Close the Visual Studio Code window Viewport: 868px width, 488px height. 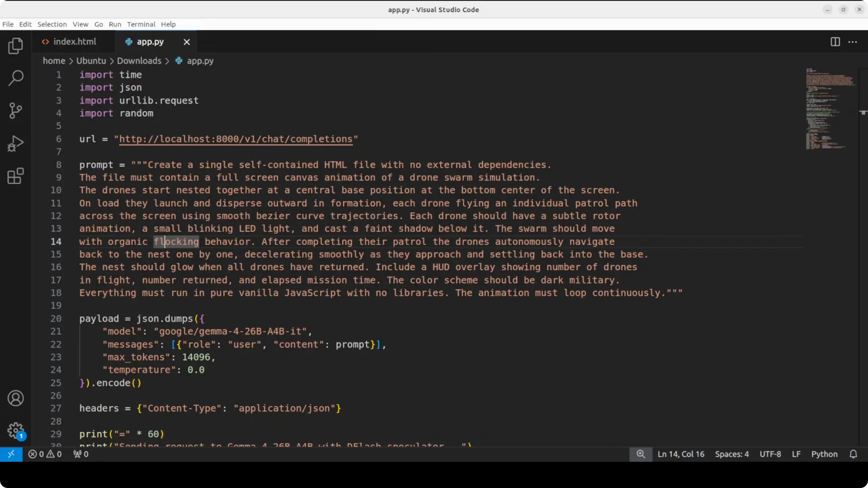pos(859,9)
